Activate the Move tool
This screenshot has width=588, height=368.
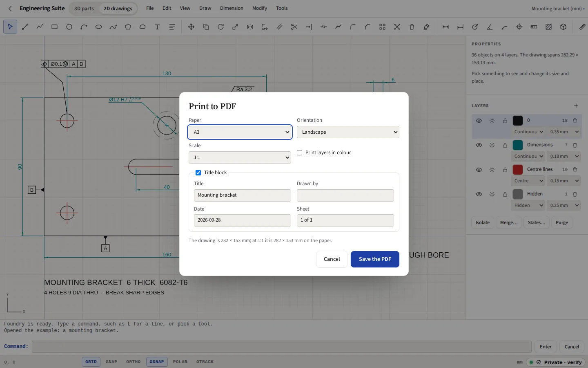(x=191, y=27)
